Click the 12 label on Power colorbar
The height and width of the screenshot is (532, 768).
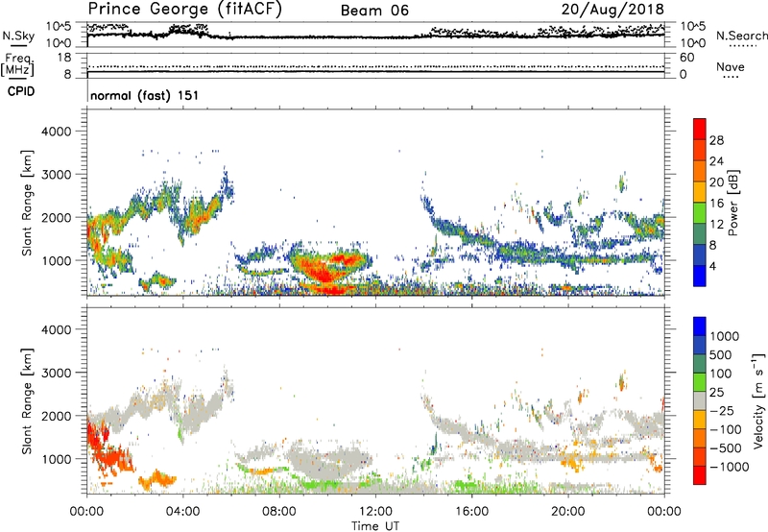tap(716, 225)
